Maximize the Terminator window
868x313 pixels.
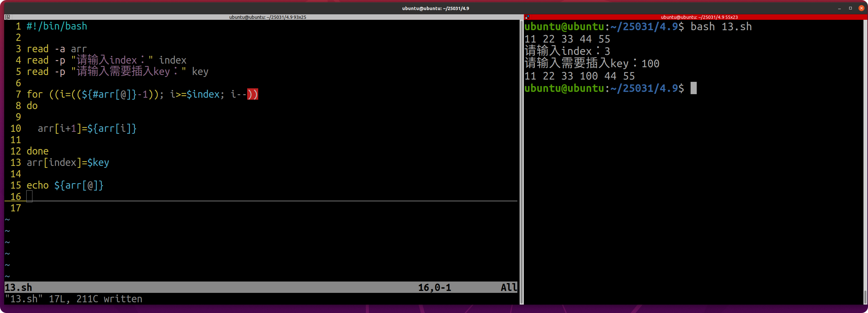850,8
